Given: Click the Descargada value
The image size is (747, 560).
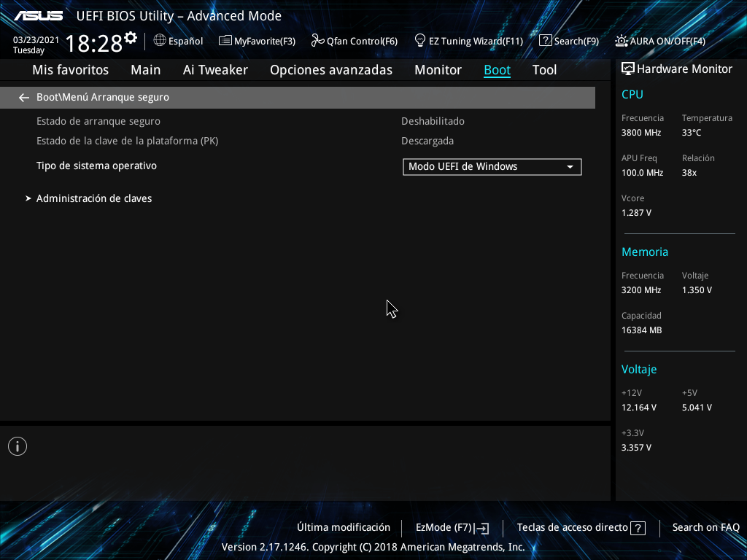Looking at the screenshot, I should pos(427,141).
